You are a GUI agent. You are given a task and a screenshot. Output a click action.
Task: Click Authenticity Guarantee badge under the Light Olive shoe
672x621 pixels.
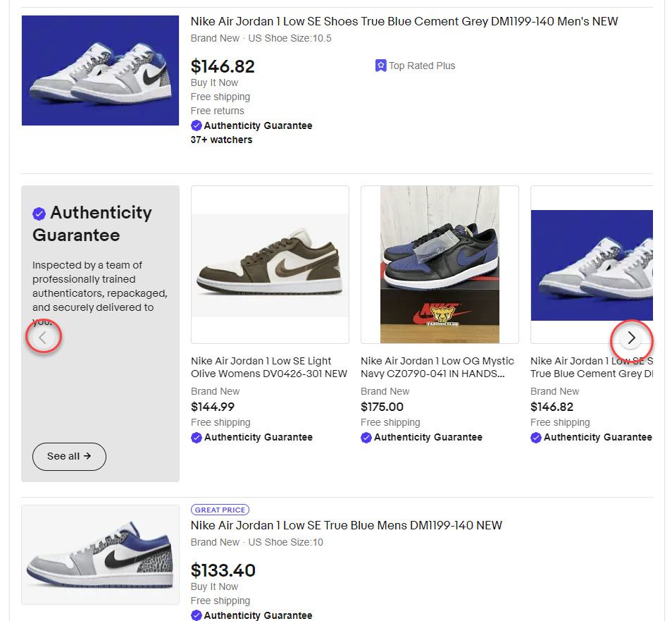point(251,437)
